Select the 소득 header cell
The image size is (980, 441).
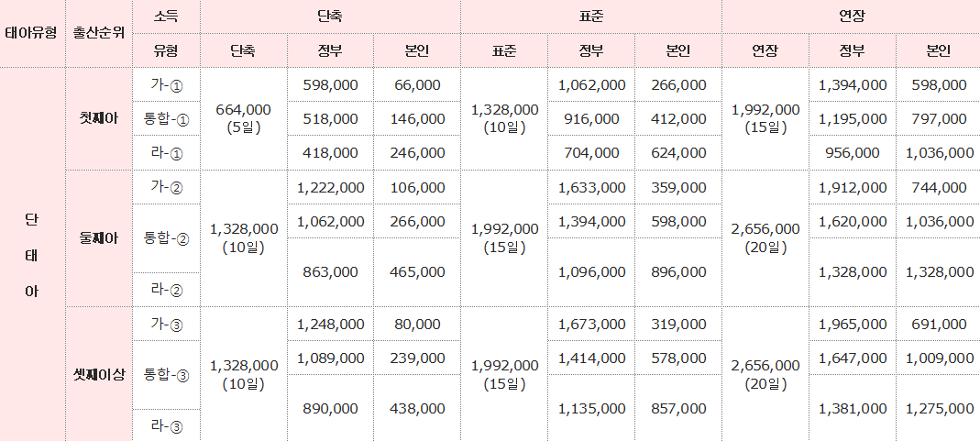166,17
